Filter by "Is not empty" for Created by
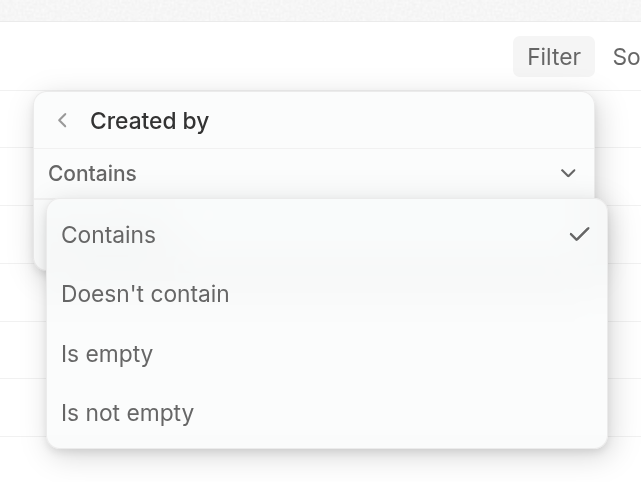 click(x=127, y=413)
